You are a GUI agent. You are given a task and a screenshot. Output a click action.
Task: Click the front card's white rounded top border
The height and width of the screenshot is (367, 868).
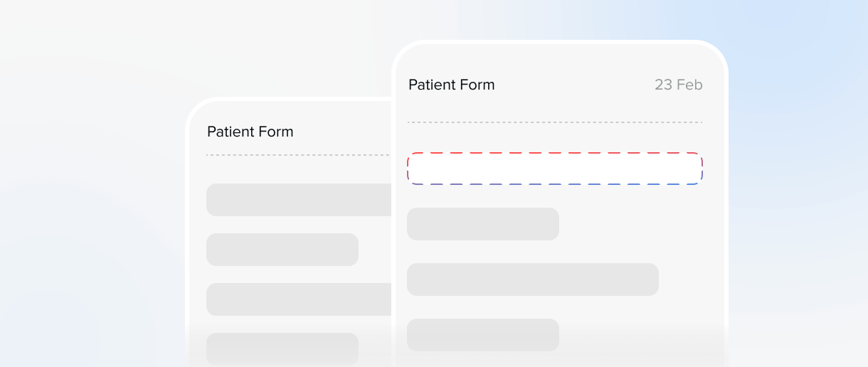559,43
